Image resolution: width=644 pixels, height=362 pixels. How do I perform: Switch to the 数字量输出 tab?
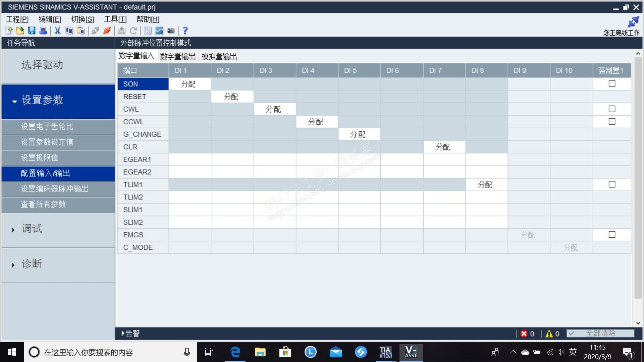point(178,56)
